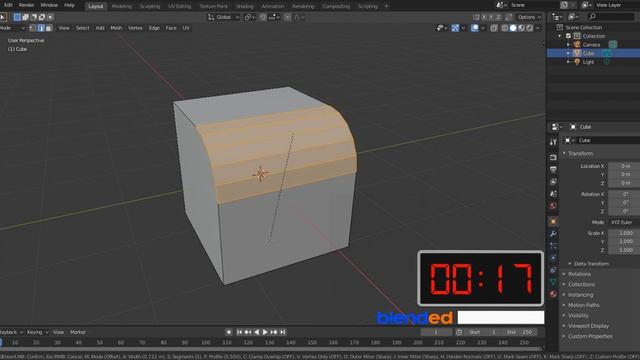The width and height of the screenshot is (640, 360).
Task: Expand the Viewport Display panel
Action: (x=588, y=326)
